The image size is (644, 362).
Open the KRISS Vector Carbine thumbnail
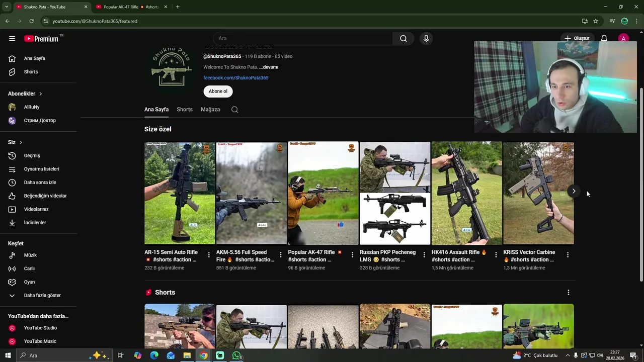pyautogui.click(x=538, y=193)
